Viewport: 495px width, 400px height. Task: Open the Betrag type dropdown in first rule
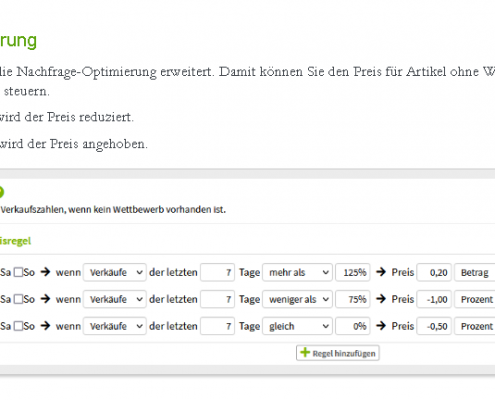475,272
